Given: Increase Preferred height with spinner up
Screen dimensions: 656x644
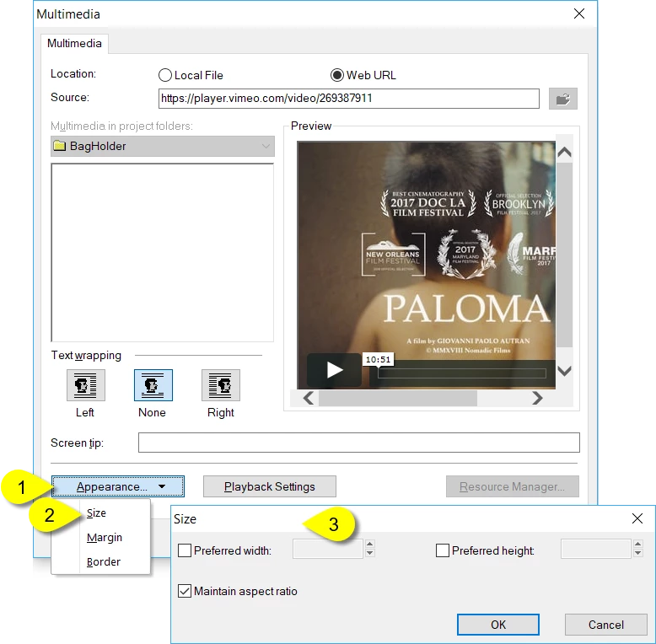Looking at the screenshot, I should [x=637, y=544].
